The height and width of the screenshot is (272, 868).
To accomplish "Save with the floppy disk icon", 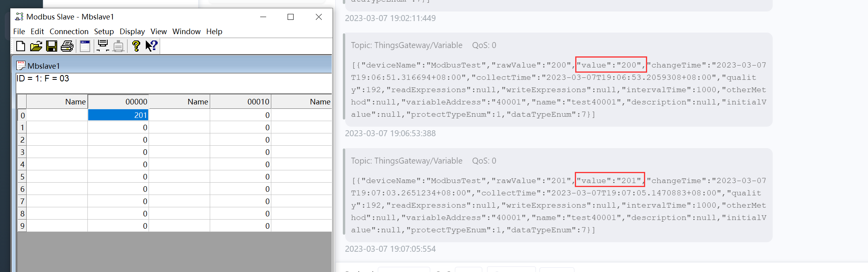I will [x=52, y=46].
